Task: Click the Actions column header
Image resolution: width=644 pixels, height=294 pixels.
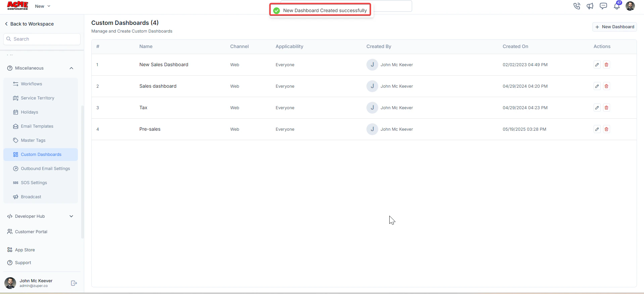Action: coord(602,46)
